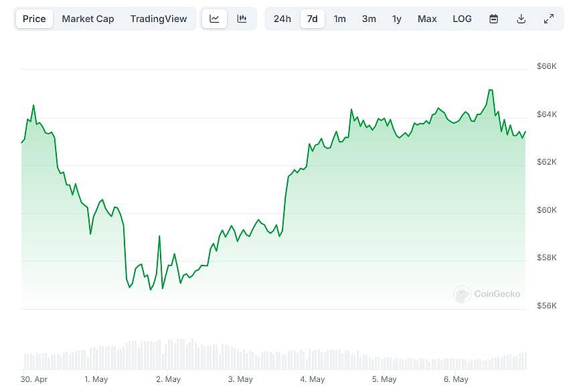Click a volume bar below 2 May
Viewport: 573px width, 392px height.
click(x=168, y=355)
